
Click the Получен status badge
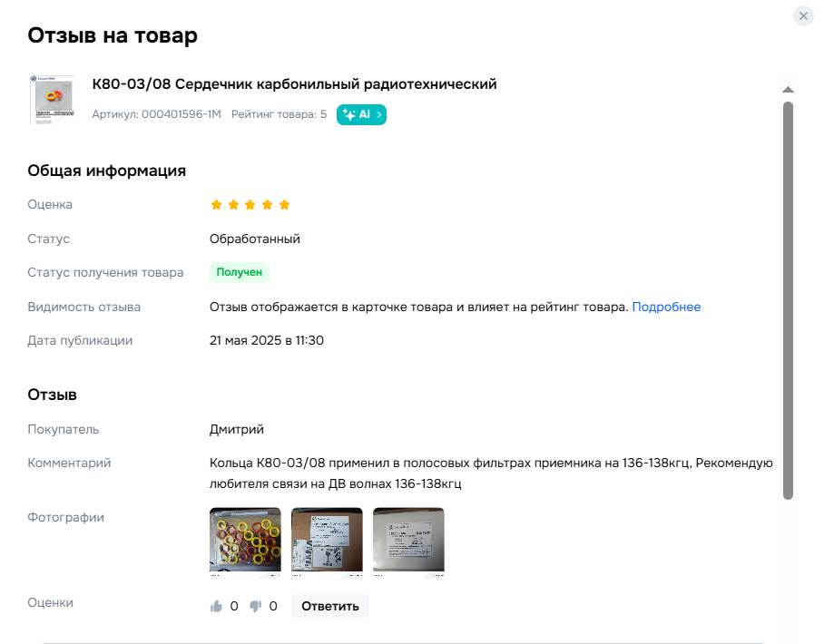pyautogui.click(x=239, y=272)
